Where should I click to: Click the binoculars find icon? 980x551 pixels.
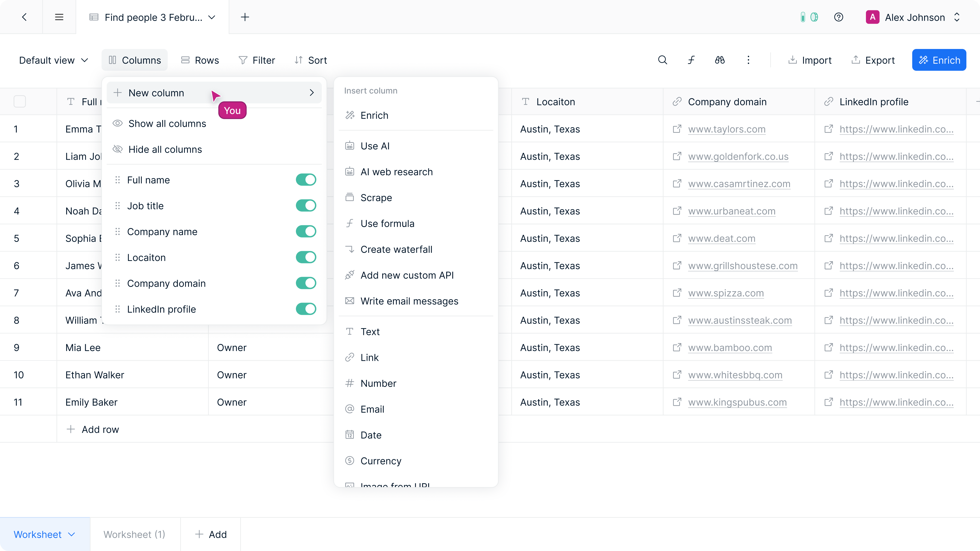(x=719, y=60)
